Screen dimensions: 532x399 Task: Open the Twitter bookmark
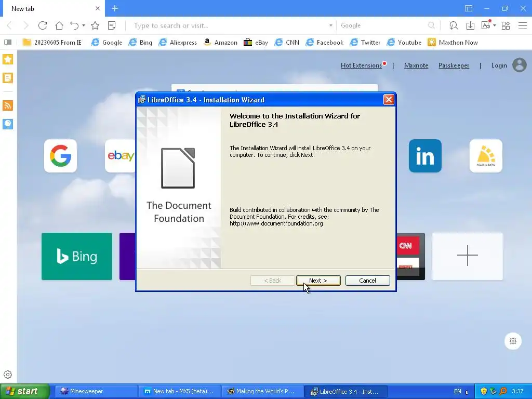click(365, 43)
